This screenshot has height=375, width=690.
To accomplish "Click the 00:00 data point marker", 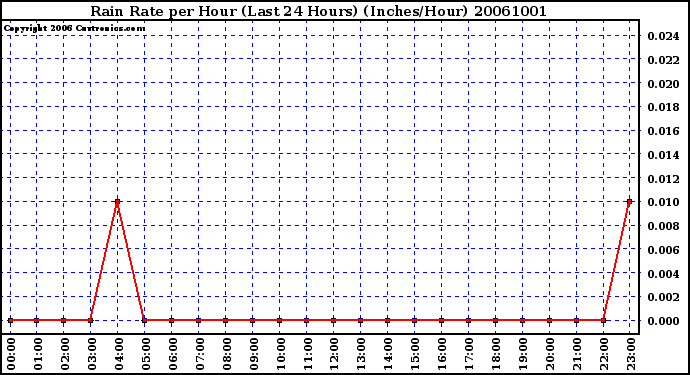I will [x=11, y=320].
